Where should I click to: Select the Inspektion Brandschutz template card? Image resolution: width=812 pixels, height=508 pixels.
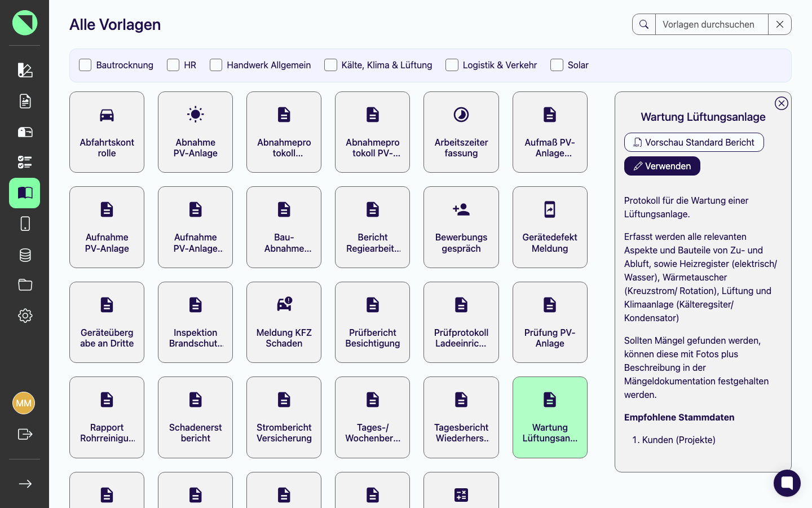point(195,322)
